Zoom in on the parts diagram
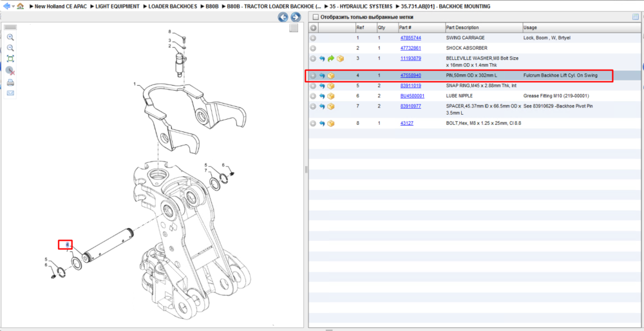This screenshot has width=644, height=331. (11, 37)
